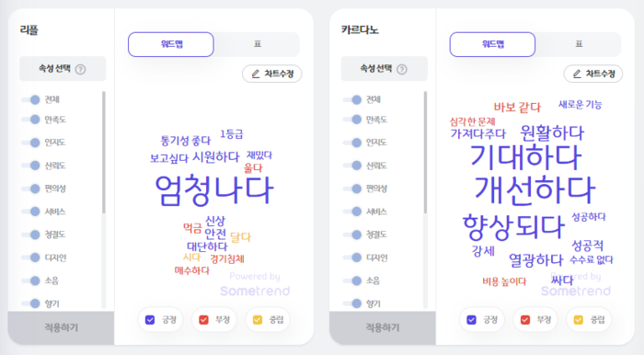Screen dimensions: 644x355
Task: Uncheck 긍정 checkbox under 리플 word cloud
Action: point(150,320)
